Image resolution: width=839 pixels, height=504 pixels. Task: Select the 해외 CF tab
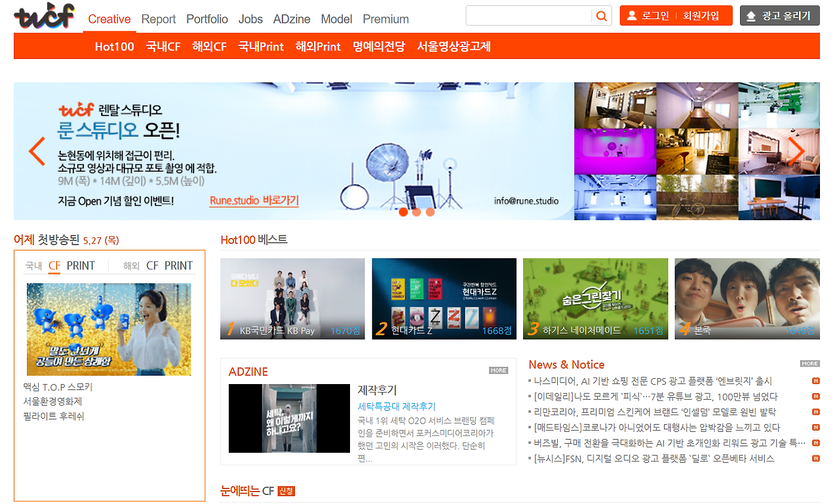click(x=152, y=265)
